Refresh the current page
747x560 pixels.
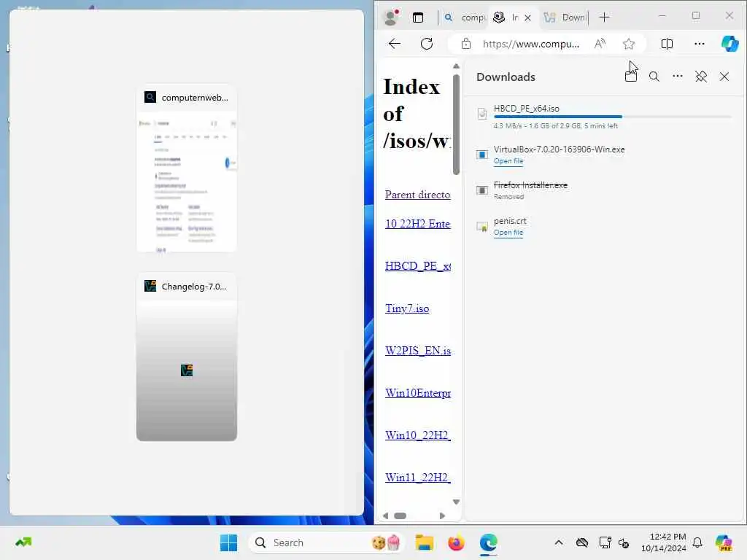pyautogui.click(x=427, y=44)
